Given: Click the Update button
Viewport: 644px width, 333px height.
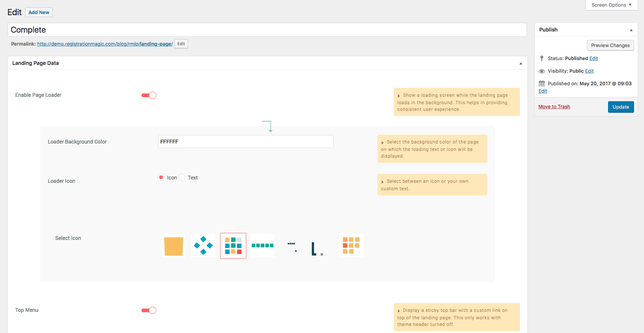Looking at the screenshot, I should point(621,107).
